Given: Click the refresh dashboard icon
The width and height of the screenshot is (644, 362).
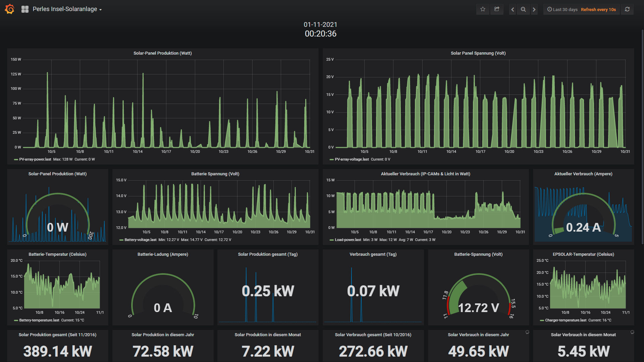Looking at the screenshot, I should [x=627, y=9].
